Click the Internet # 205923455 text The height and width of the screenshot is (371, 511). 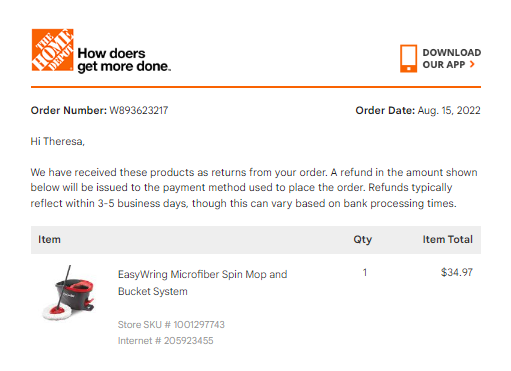pyautogui.click(x=165, y=341)
